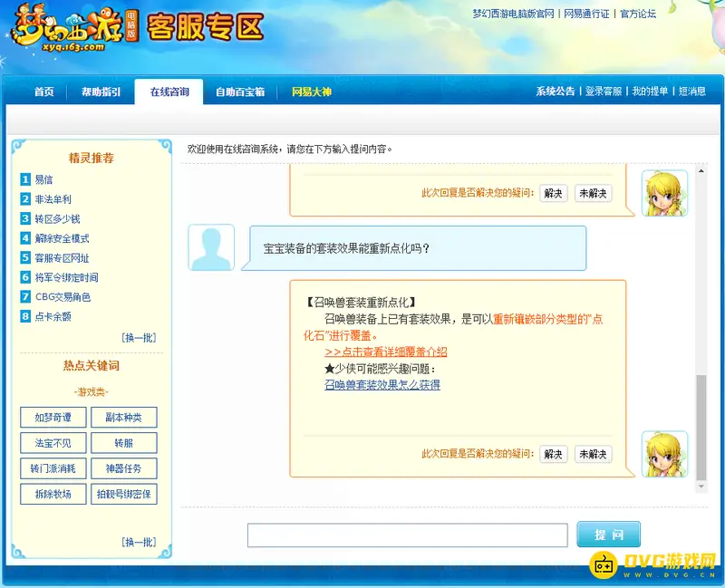Click 换一批 under 精灵推荐 list
Screen dimensions: 725x588
pos(139,337)
